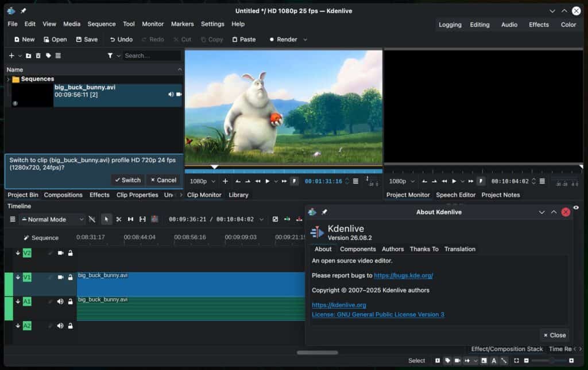Click the project bin Search field
The image size is (588, 370).
click(x=152, y=56)
